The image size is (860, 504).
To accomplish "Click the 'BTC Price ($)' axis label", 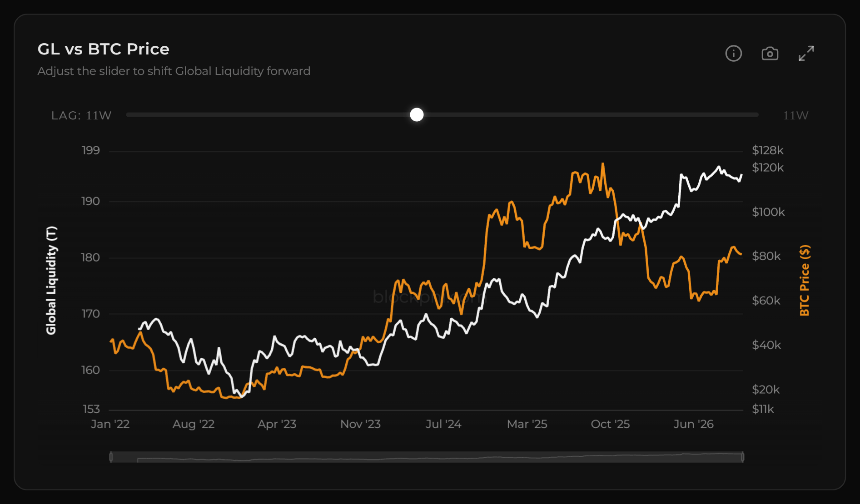I will pyautogui.click(x=805, y=280).
